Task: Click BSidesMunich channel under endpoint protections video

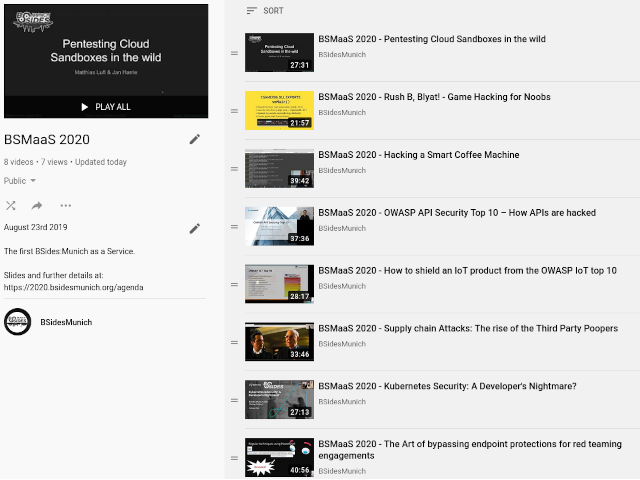Action: (342, 471)
